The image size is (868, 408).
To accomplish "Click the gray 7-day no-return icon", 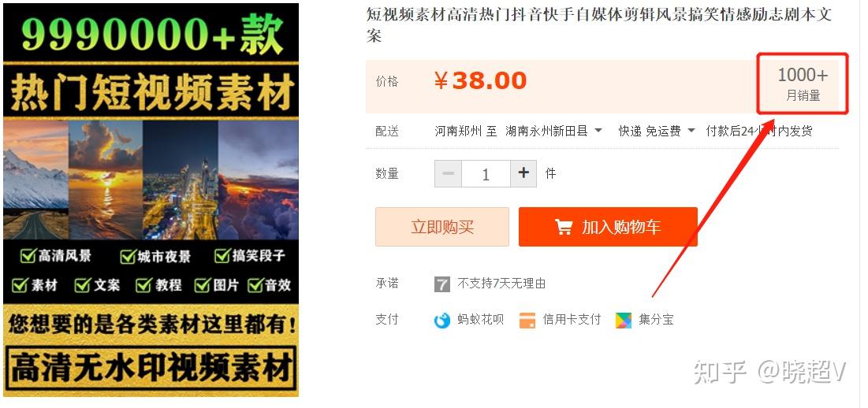I will (441, 284).
